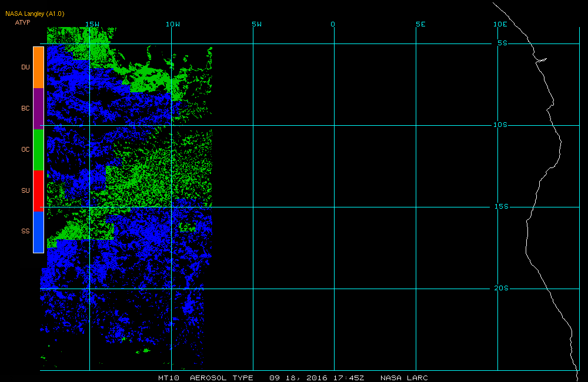588x382 pixels.
Task: Click the 5W longitude label
Action: (x=257, y=24)
